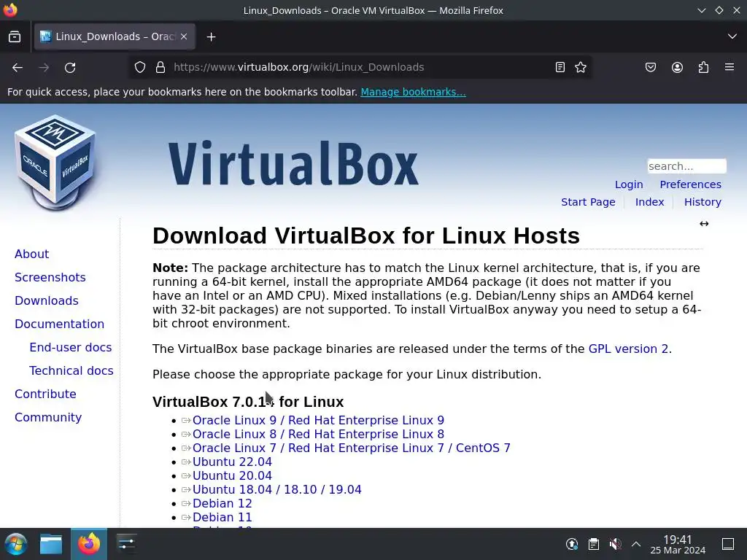Open file manager from taskbar

(x=51, y=544)
